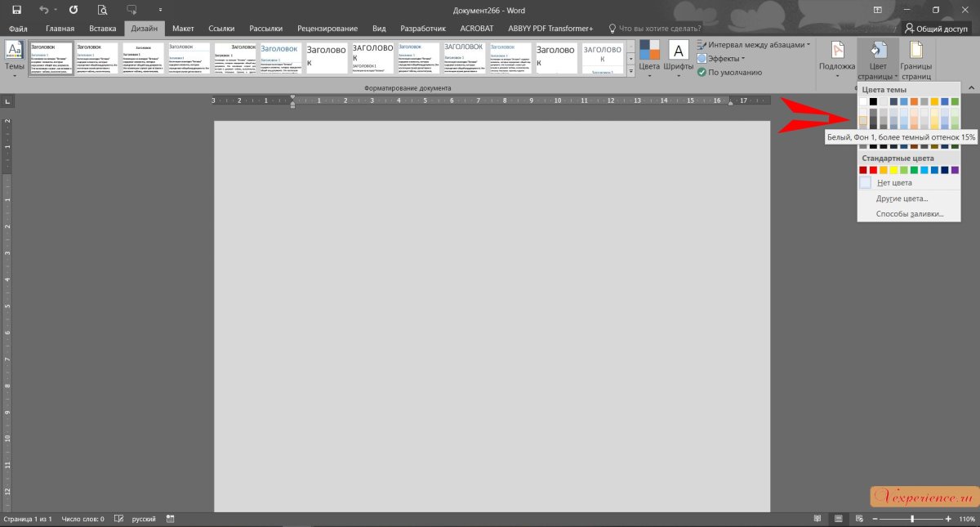This screenshot has width=980, height=527.
Task: Open Границы страниц page borders
Action: point(916,59)
